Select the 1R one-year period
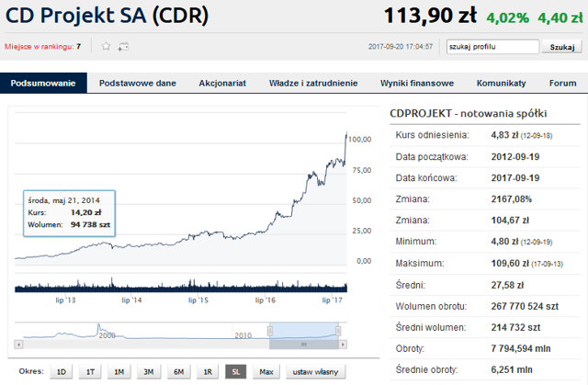Screen dimensions: 588x385 [x=208, y=371]
